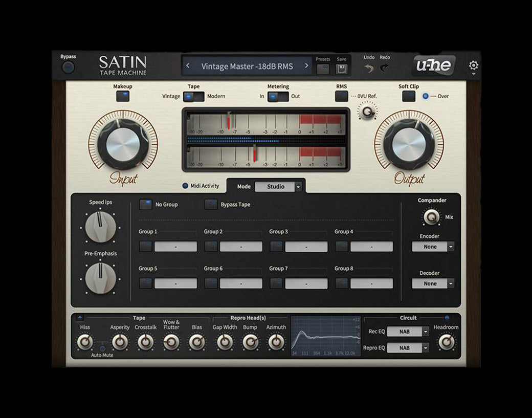The height and width of the screenshot is (418, 532).
Task: Click the Asperity knob
Action: click(x=120, y=342)
